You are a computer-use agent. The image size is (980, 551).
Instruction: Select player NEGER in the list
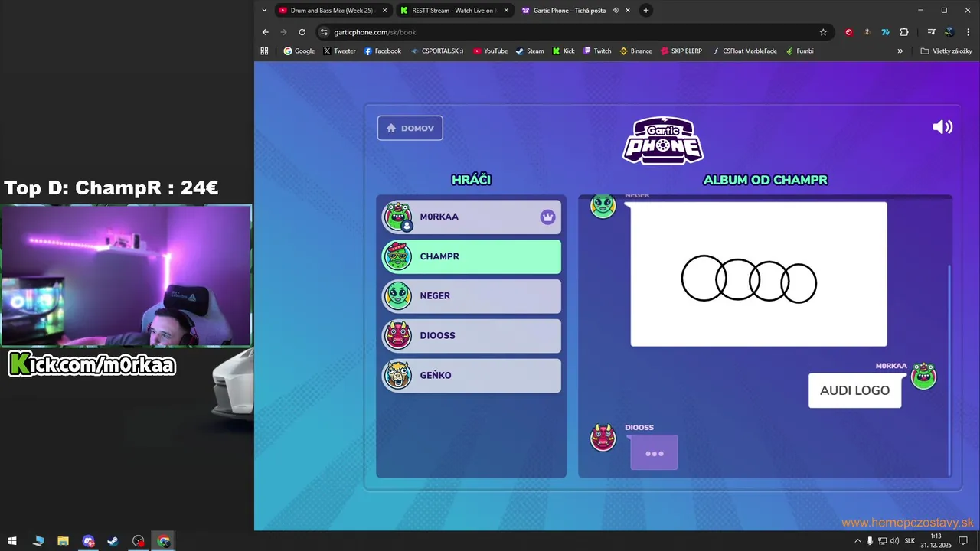[472, 296]
